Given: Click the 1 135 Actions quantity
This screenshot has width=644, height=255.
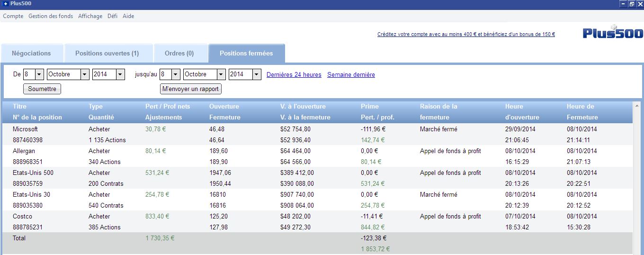Looking at the screenshot, I should pos(107,140).
